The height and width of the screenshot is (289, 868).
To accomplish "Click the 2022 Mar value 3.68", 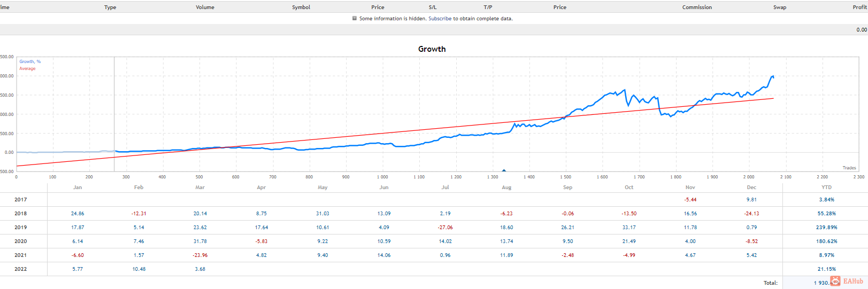I will coord(200,269).
